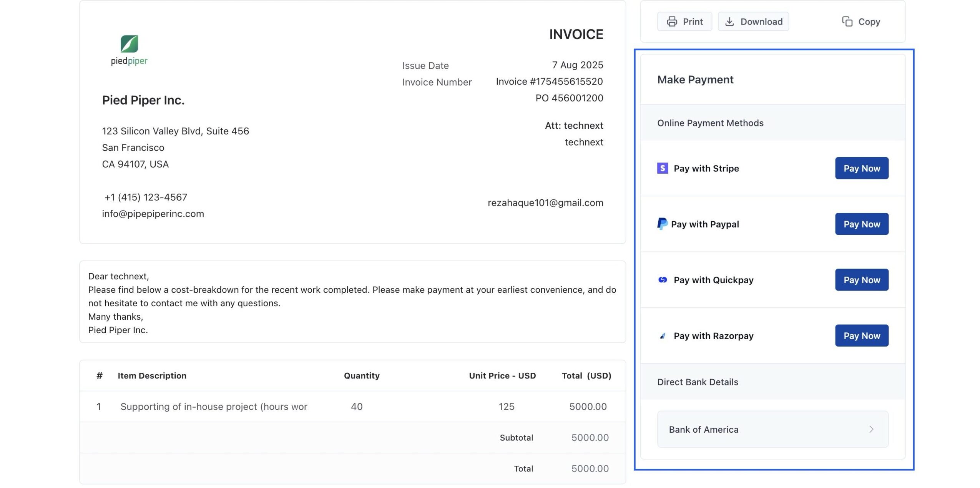This screenshot has height=488, width=980.
Task: Click the Att: technext text
Action: tap(574, 126)
